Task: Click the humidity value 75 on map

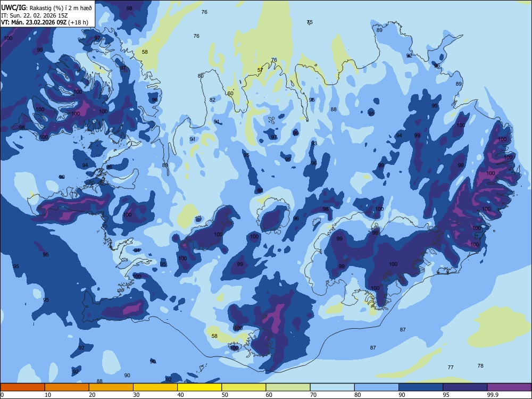Action: (x=310, y=22)
